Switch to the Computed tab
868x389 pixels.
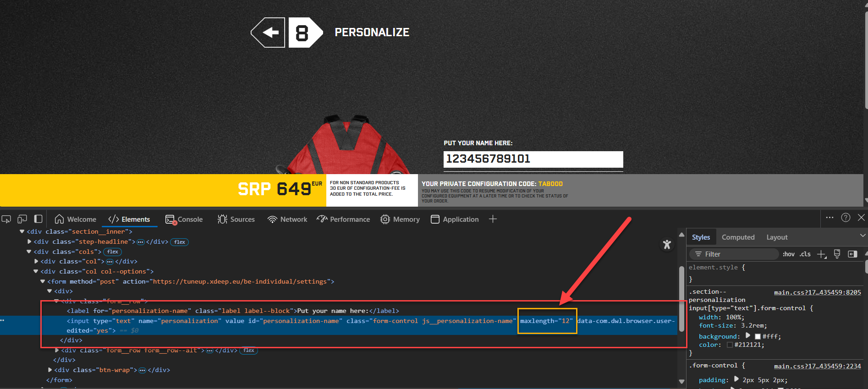point(738,237)
